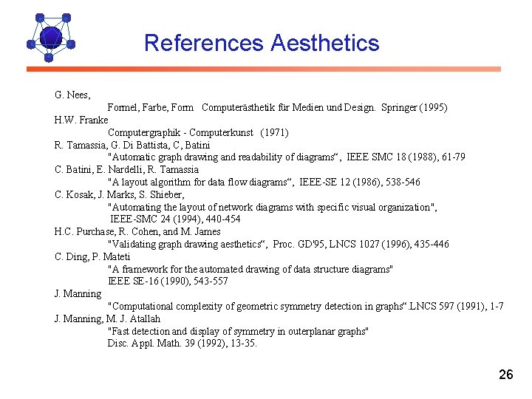Click the slide number 26
Image resolution: width=532 pixels, height=399 pixels.
(506, 375)
